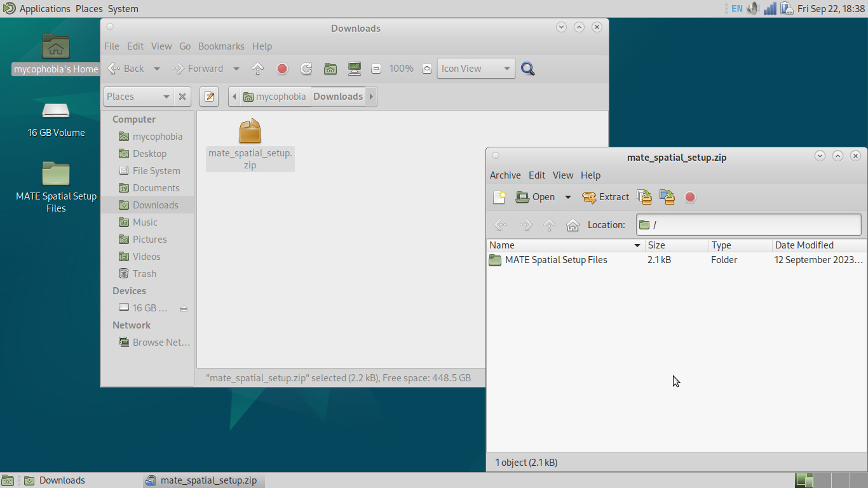
Task: Click the Up folder arrow in Downloads toolbar
Action: 257,69
